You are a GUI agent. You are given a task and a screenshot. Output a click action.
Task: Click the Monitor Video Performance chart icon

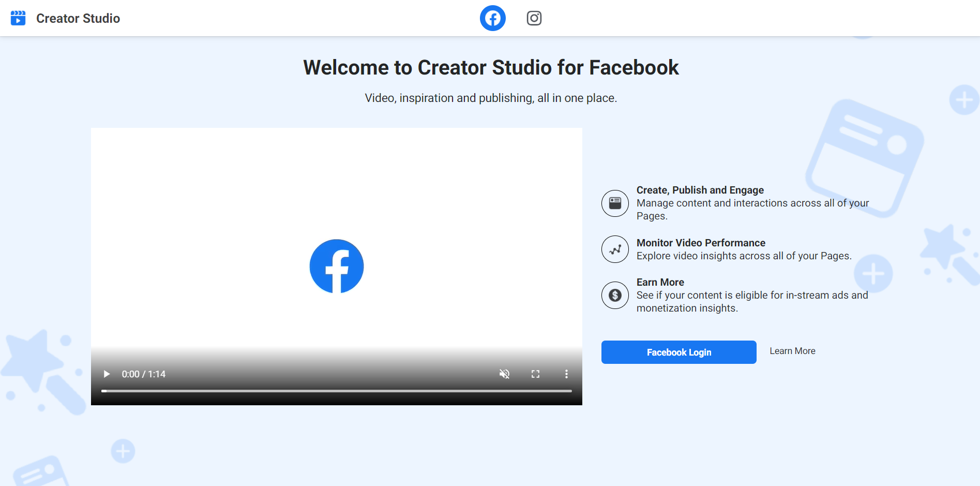point(615,249)
